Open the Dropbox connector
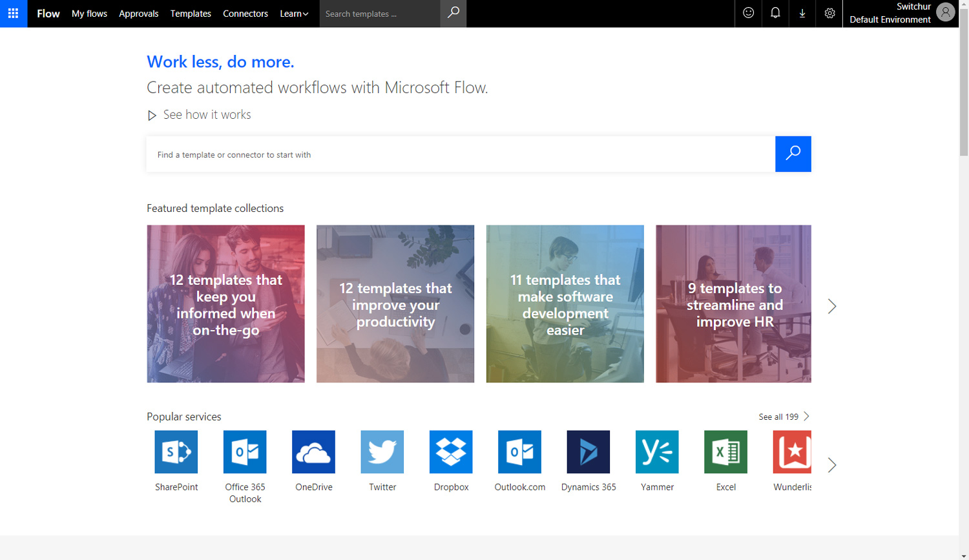Screen dimensions: 969x560 coord(450,451)
